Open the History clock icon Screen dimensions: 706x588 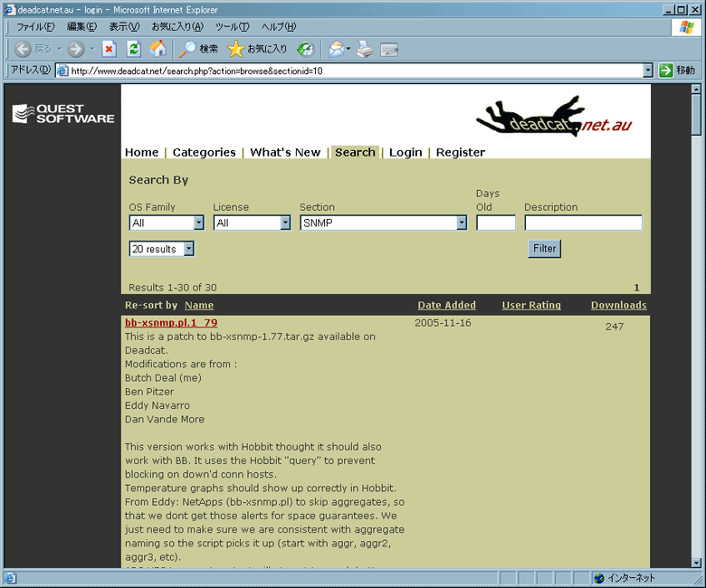[x=306, y=49]
